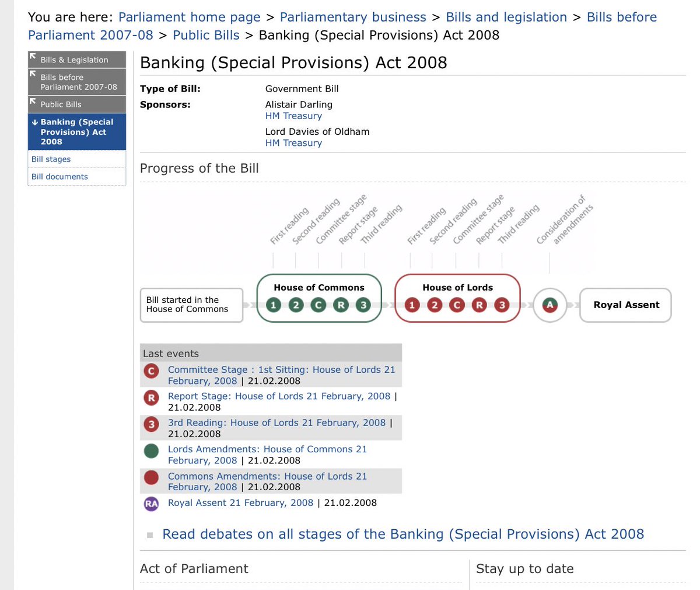Click red circle beside Commons Amendments event
Image resolution: width=700 pixels, height=590 pixels.
click(x=152, y=478)
